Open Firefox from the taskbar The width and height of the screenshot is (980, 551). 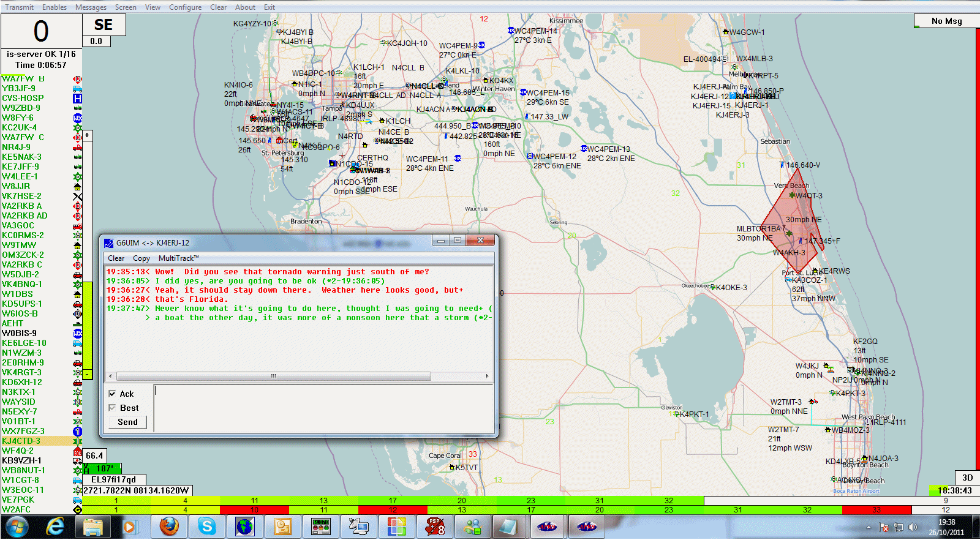[168, 527]
